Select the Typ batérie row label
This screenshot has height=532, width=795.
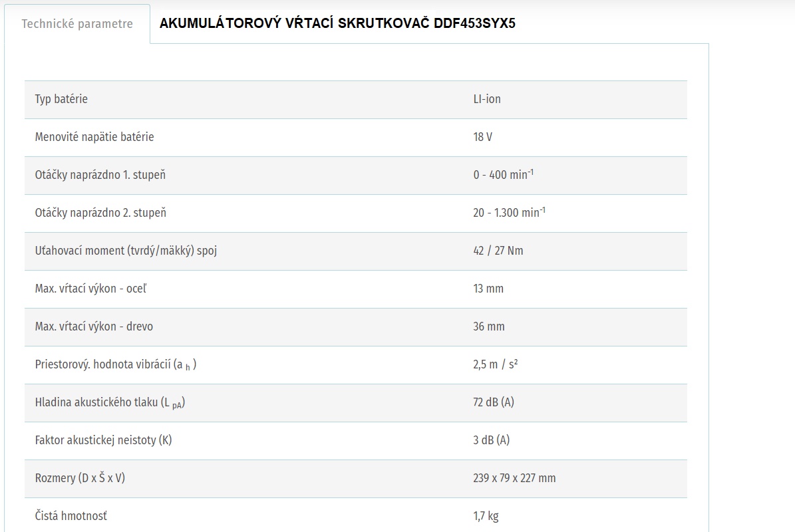coord(61,99)
